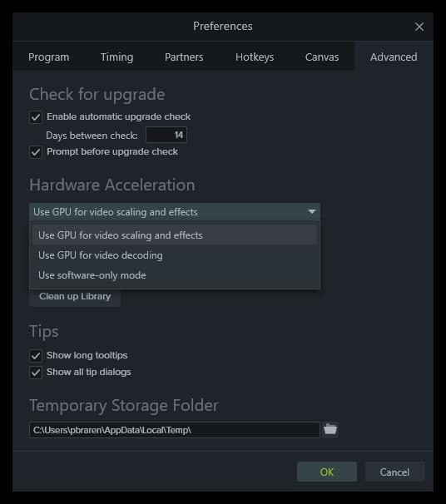Go to the Partners tab

pos(184,57)
